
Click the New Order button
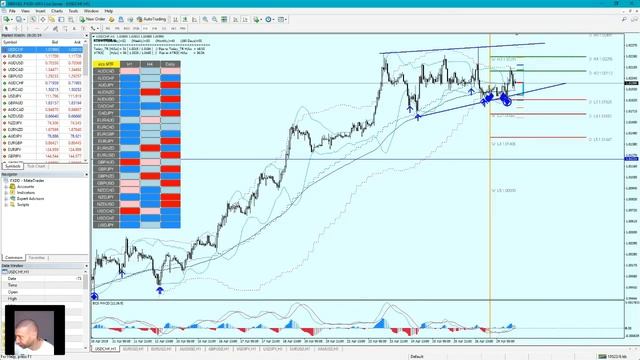pos(92,19)
